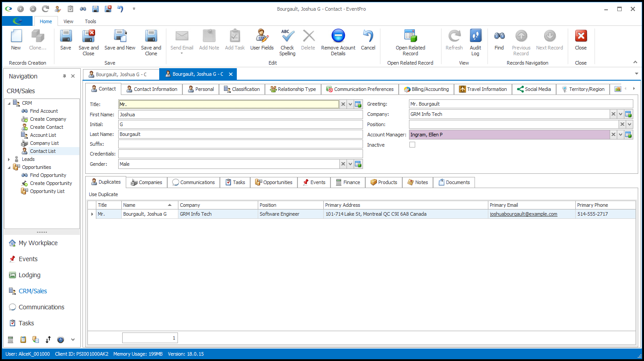The image size is (644, 361).
Task: Open the Tools ribbon tab
Action: (91, 21)
